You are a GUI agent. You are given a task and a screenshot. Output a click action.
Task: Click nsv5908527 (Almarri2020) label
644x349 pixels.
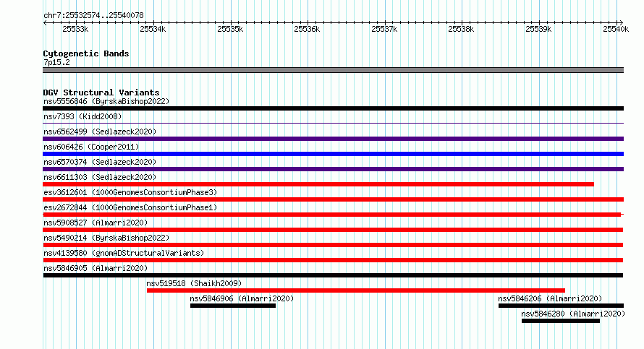pyautogui.click(x=96, y=223)
